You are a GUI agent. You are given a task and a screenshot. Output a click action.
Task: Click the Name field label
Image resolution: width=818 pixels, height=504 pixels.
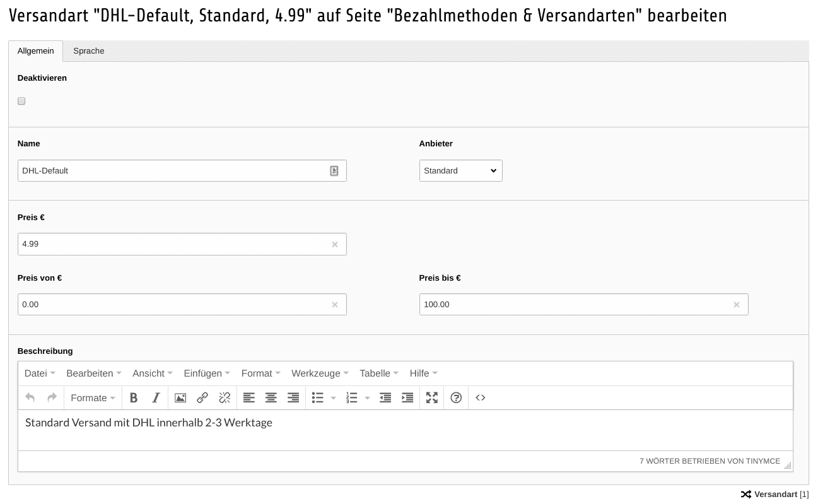coord(29,144)
